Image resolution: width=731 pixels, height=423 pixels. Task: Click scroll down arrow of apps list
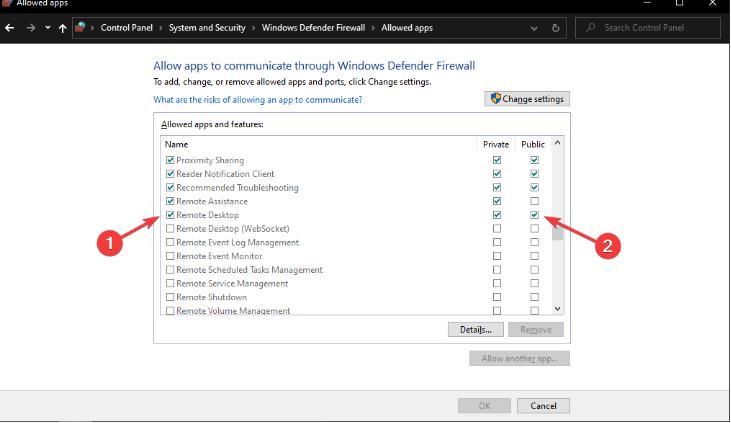(x=558, y=309)
